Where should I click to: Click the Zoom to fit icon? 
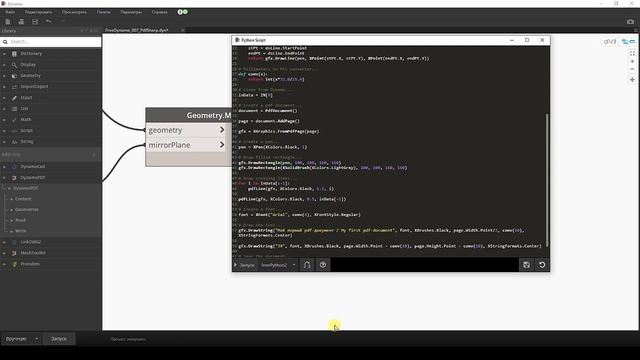(632, 53)
